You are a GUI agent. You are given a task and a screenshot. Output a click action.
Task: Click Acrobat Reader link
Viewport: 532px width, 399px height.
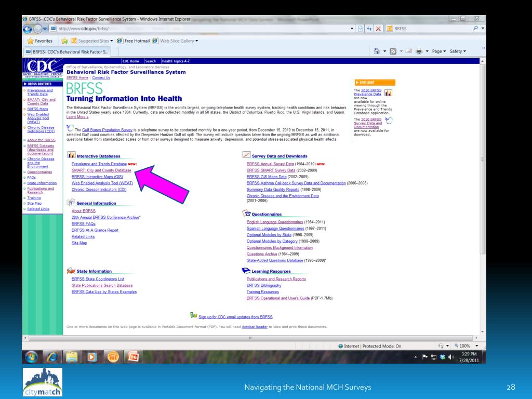[255, 327]
